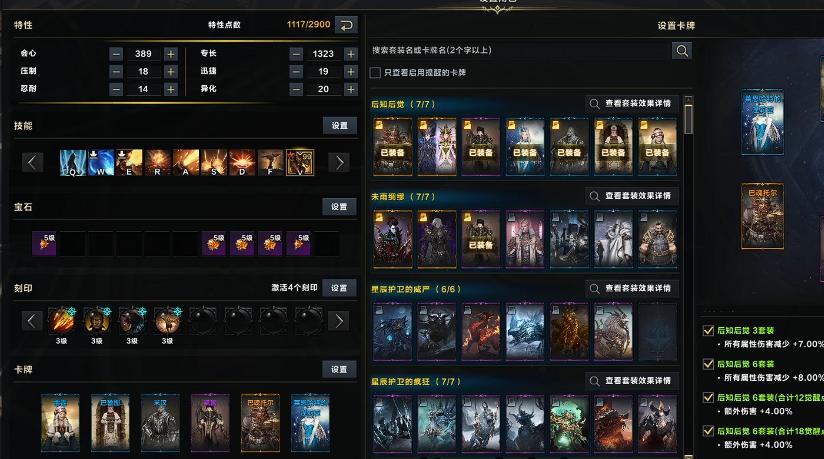Uncheck the first 后知后觉 6套装 effect
This screenshot has width=824, height=459.
[x=708, y=364]
